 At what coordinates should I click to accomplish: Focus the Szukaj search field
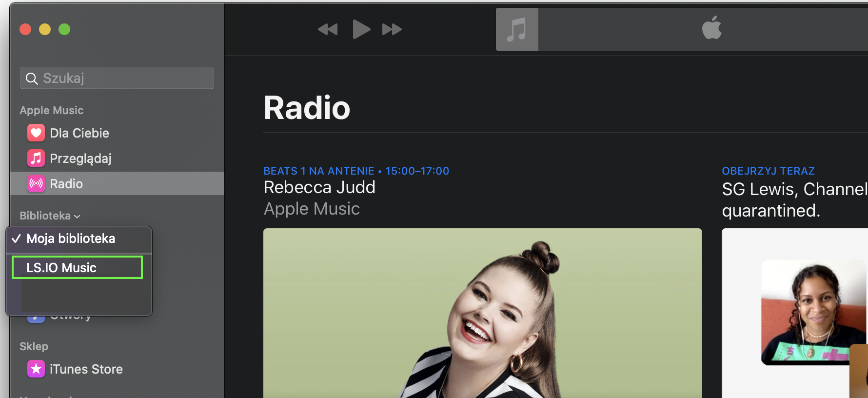(117, 78)
